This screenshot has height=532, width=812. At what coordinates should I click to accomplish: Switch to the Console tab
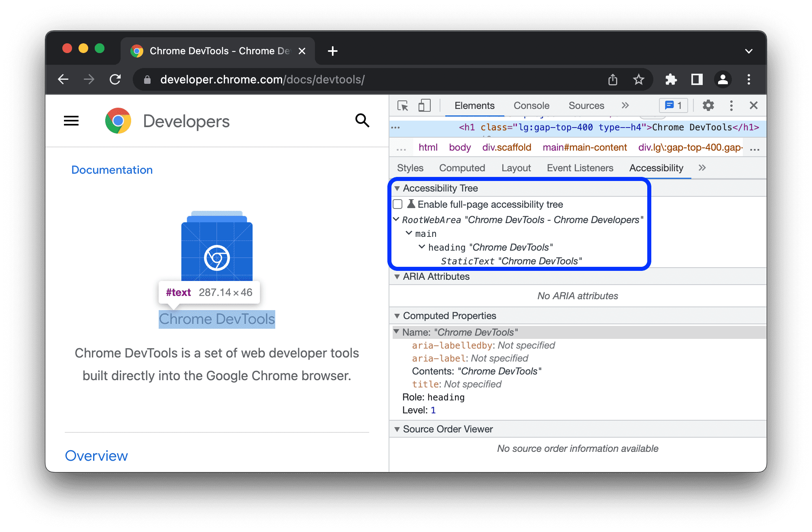(x=530, y=106)
